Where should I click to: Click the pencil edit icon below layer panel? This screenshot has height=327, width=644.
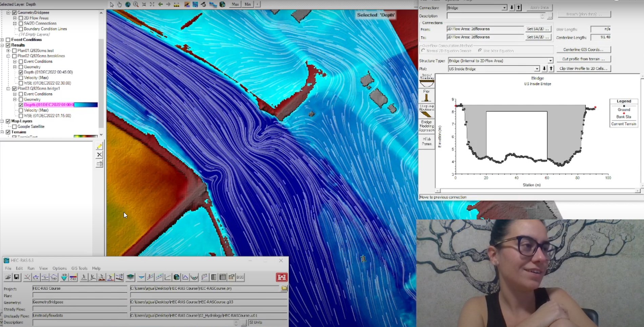(x=99, y=146)
